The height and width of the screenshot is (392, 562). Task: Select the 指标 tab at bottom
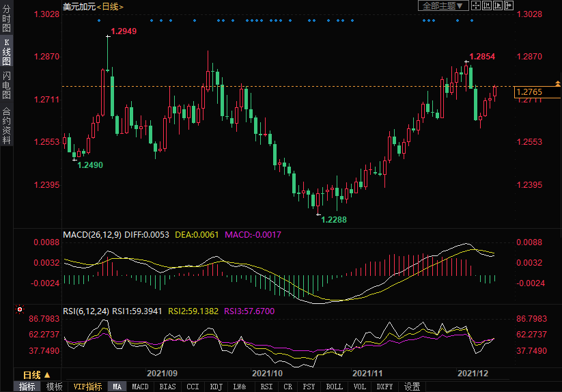pos(27,387)
